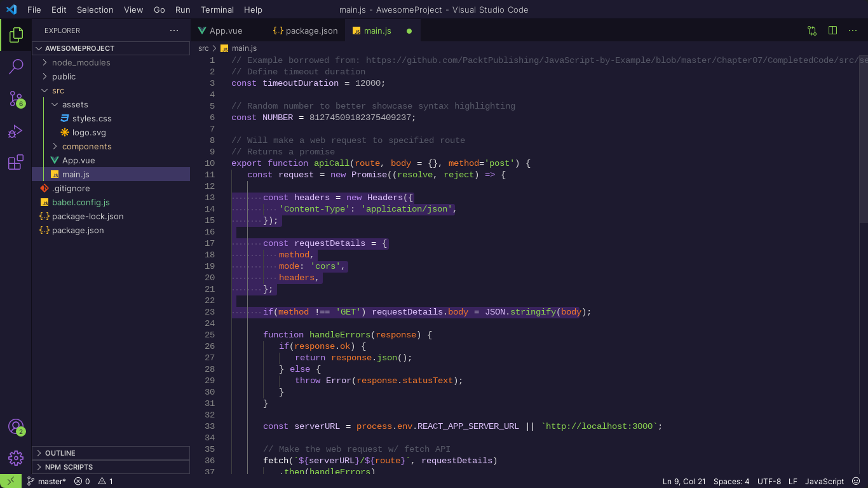The height and width of the screenshot is (488, 868).
Task: Click the feedback smiley in status bar
Action: tap(855, 481)
